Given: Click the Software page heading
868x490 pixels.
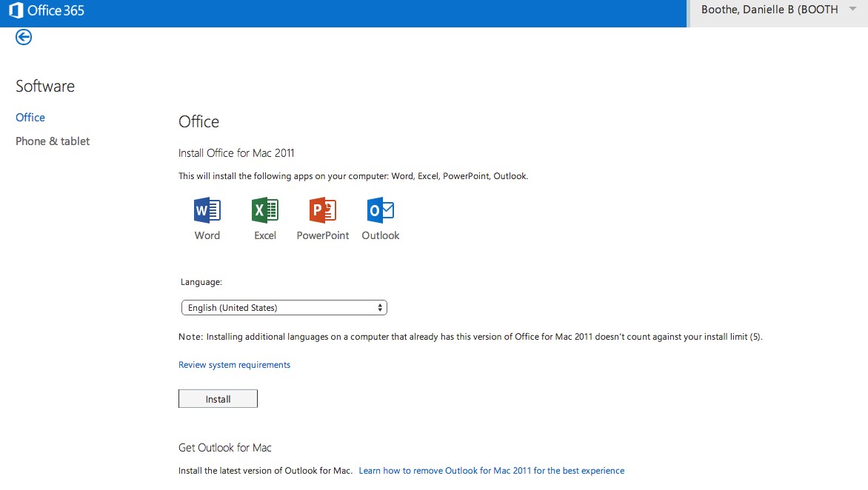Looking at the screenshot, I should pyautogui.click(x=45, y=86).
